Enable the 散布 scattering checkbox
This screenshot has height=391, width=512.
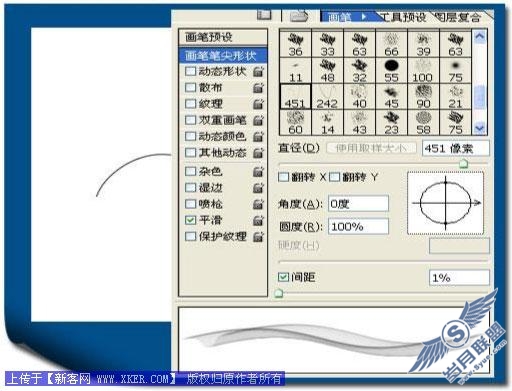[190, 88]
